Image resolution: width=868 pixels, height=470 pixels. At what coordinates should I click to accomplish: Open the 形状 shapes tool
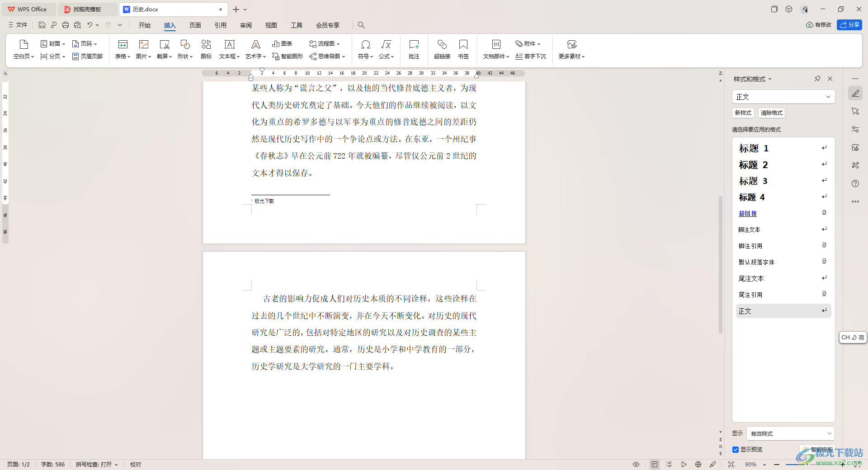click(185, 49)
